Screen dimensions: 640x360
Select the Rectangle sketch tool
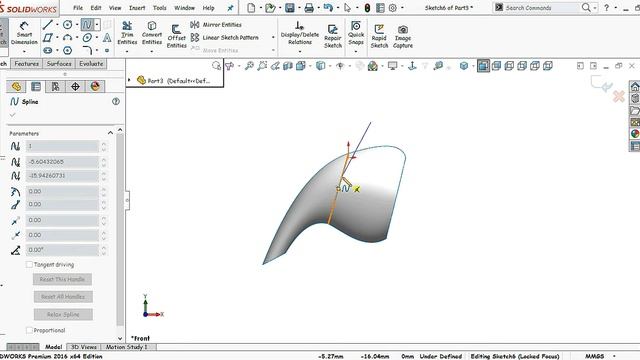pos(47,38)
